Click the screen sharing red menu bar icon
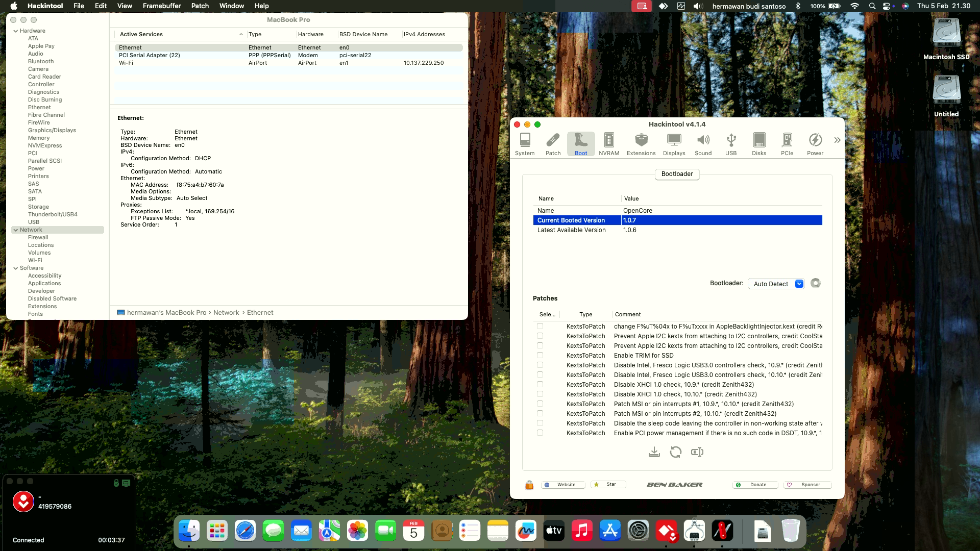The image size is (980, 551). pyautogui.click(x=642, y=6)
